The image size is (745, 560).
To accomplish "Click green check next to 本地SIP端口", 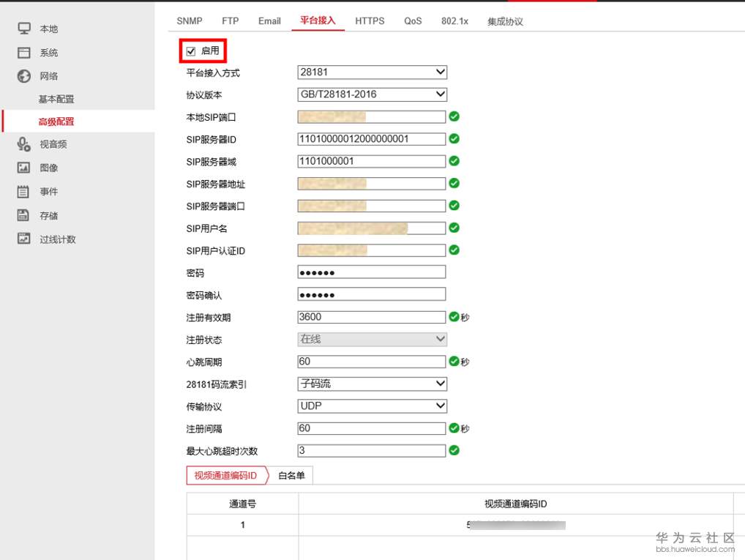I will (x=454, y=116).
